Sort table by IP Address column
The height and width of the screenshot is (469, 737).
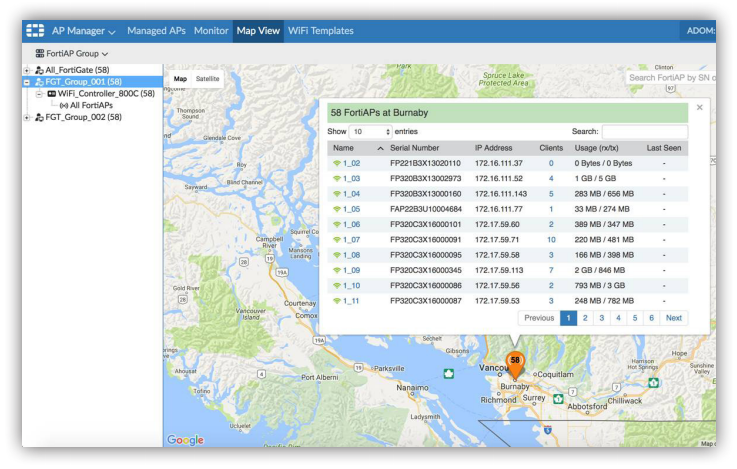[493, 148]
